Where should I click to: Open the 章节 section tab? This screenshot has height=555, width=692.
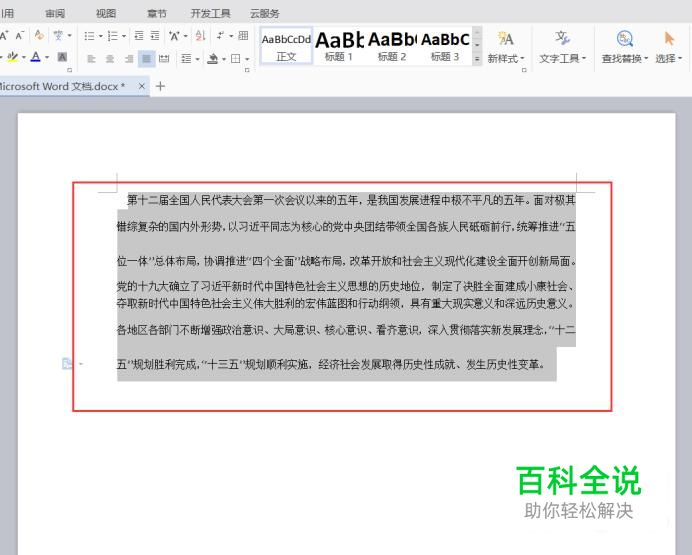click(x=157, y=13)
